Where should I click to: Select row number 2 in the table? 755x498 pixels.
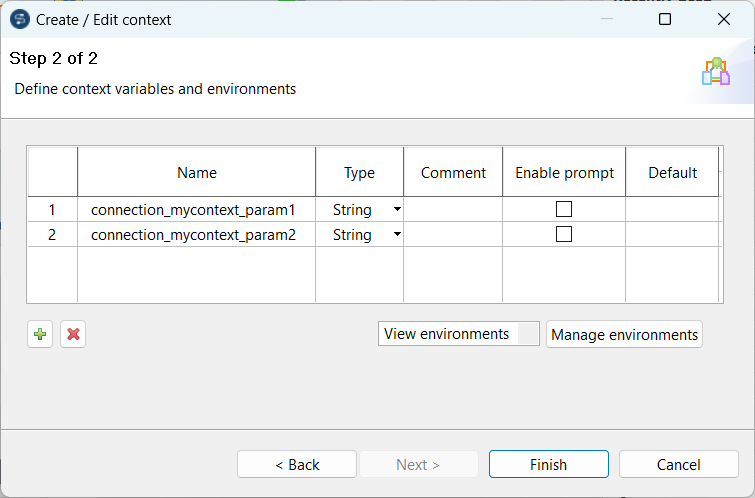pyautogui.click(x=52, y=235)
